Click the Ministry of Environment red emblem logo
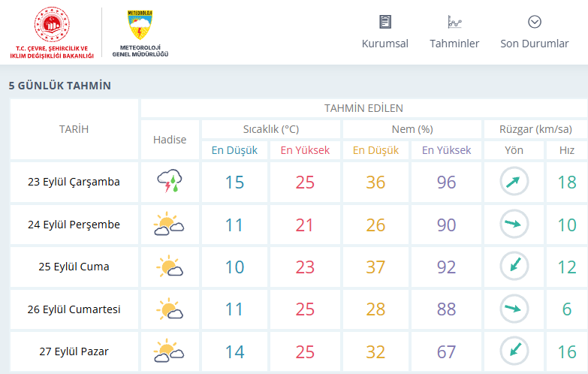The height and width of the screenshot is (374, 588). (52, 24)
